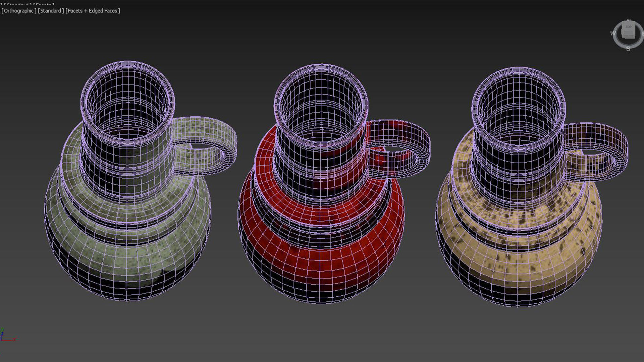This screenshot has height=362, width=644.
Task: Select the yellow spotted jug model
Action: (532, 187)
